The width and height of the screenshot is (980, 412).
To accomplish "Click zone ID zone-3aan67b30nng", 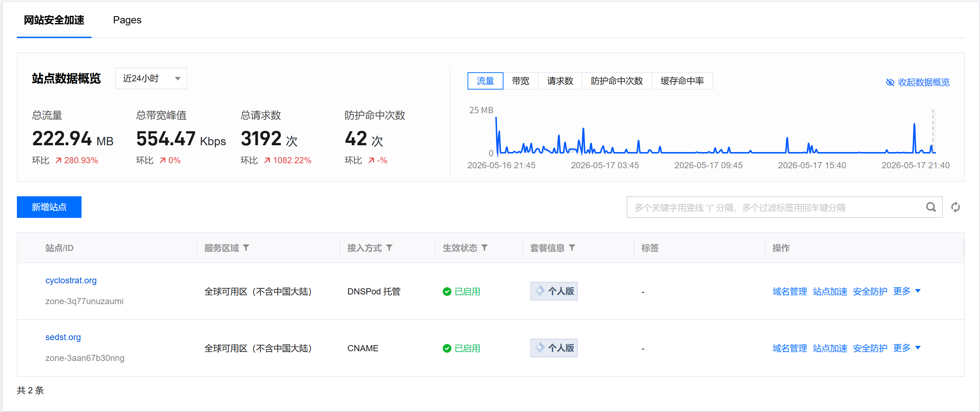I will coord(84,358).
